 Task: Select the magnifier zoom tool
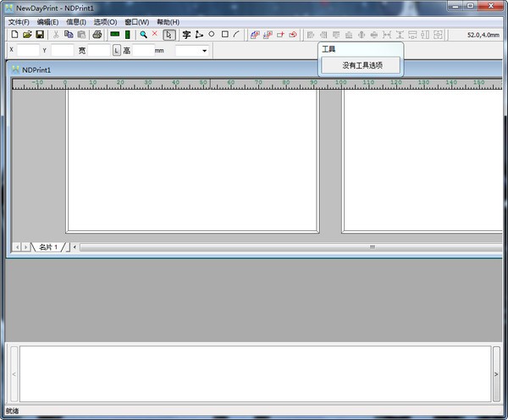click(x=143, y=35)
